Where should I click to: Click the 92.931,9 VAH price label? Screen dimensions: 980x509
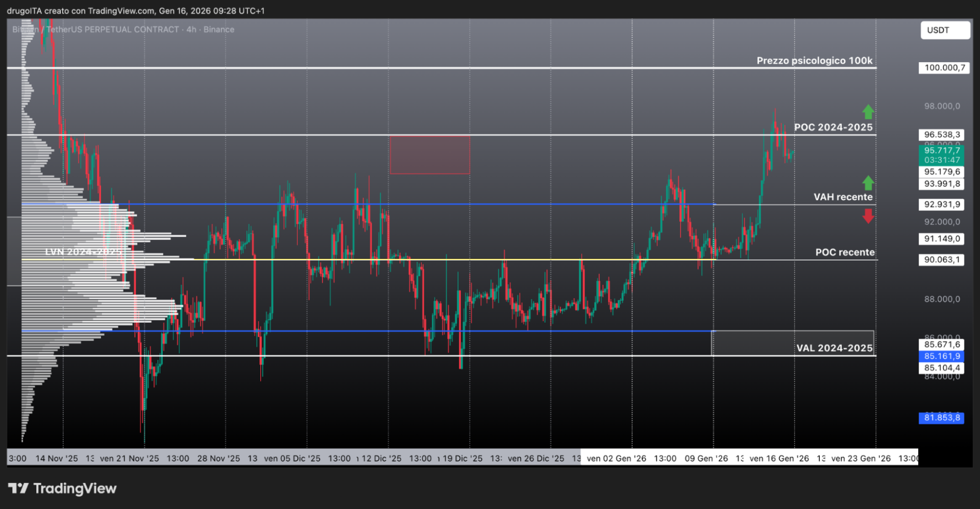pos(941,204)
